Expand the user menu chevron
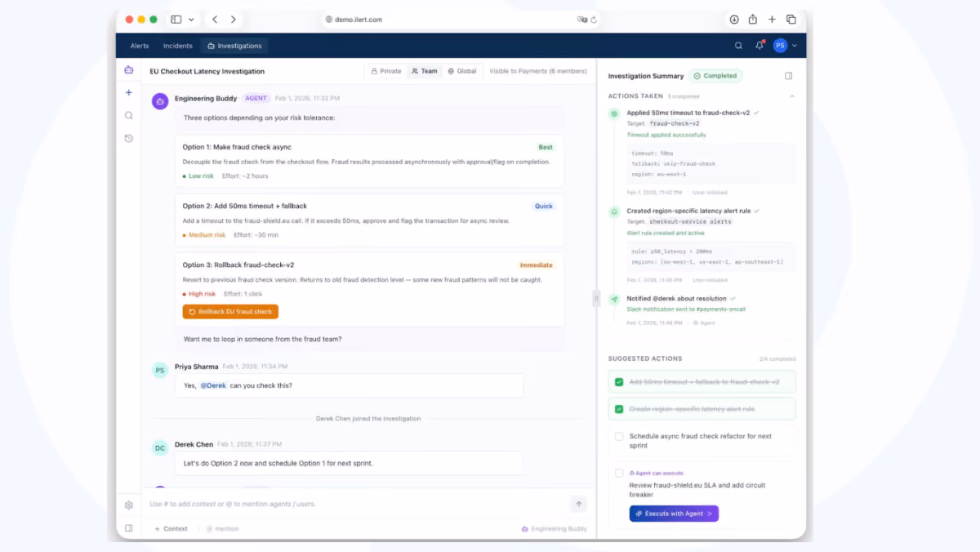This screenshot has width=980, height=552. point(795,46)
